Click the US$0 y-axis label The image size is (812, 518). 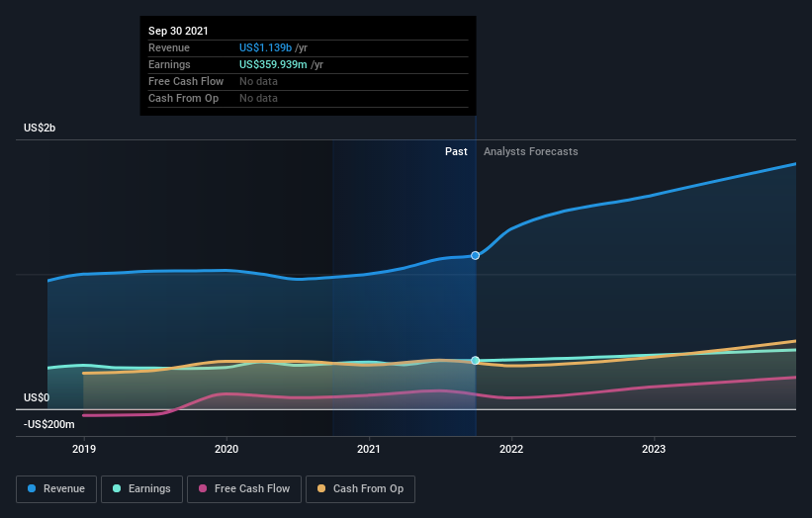(37, 398)
